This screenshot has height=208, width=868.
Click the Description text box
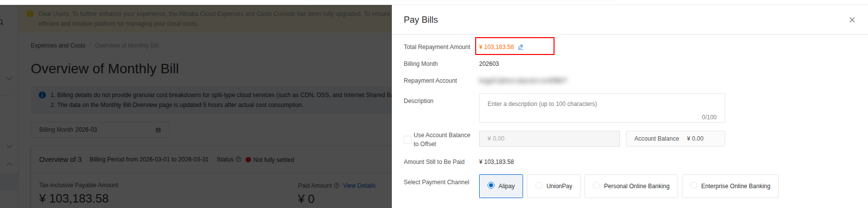pos(602,108)
